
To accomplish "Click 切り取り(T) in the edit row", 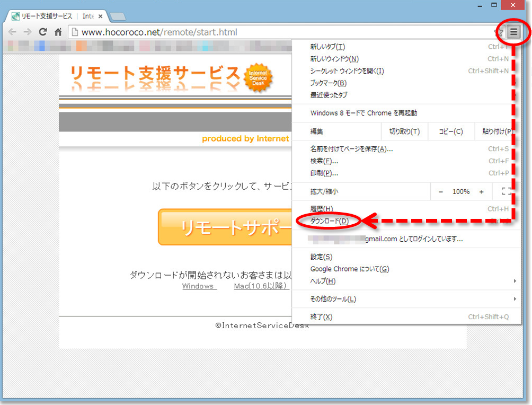I will coord(404,131).
